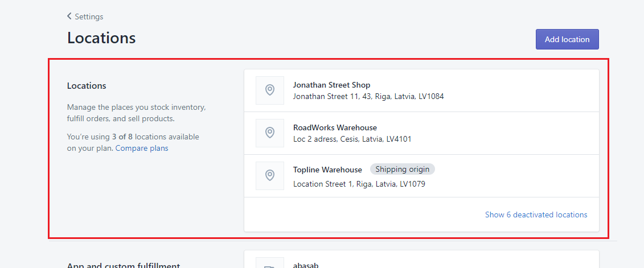Open the RoadWorks Warehouse location name

[335, 127]
